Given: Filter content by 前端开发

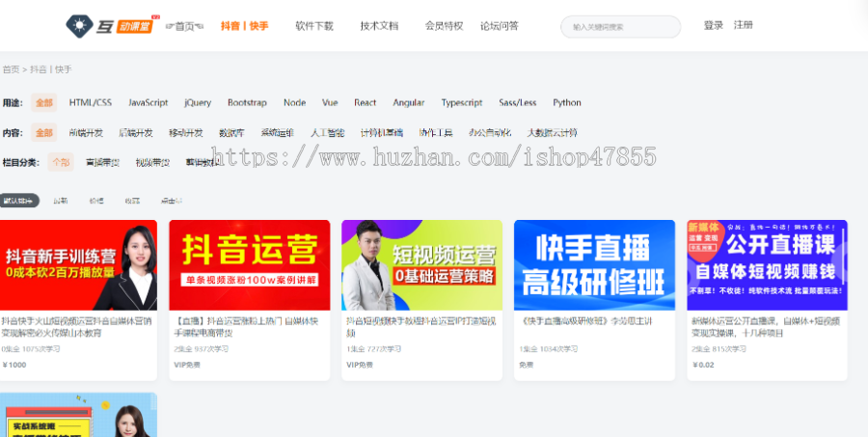Looking at the screenshot, I should 86,132.
